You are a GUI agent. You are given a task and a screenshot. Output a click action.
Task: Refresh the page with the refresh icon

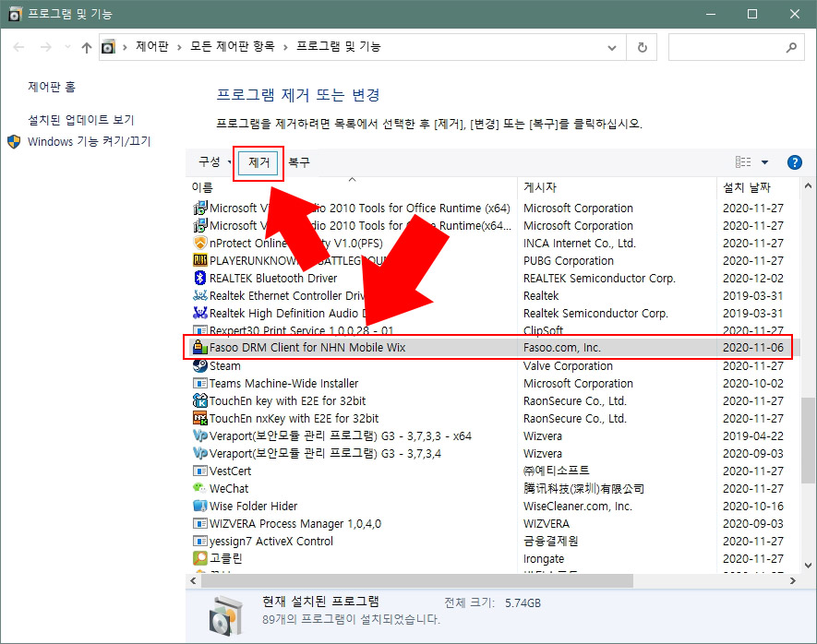click(642, 46)
